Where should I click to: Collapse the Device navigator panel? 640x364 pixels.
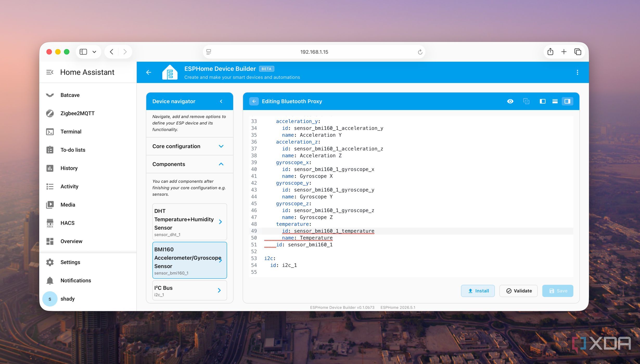(221, 101)
